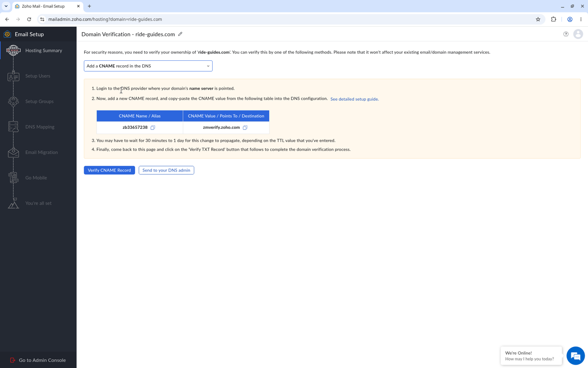Open a new browser tab
588x368 pixels.
click(x=90, y=6)
